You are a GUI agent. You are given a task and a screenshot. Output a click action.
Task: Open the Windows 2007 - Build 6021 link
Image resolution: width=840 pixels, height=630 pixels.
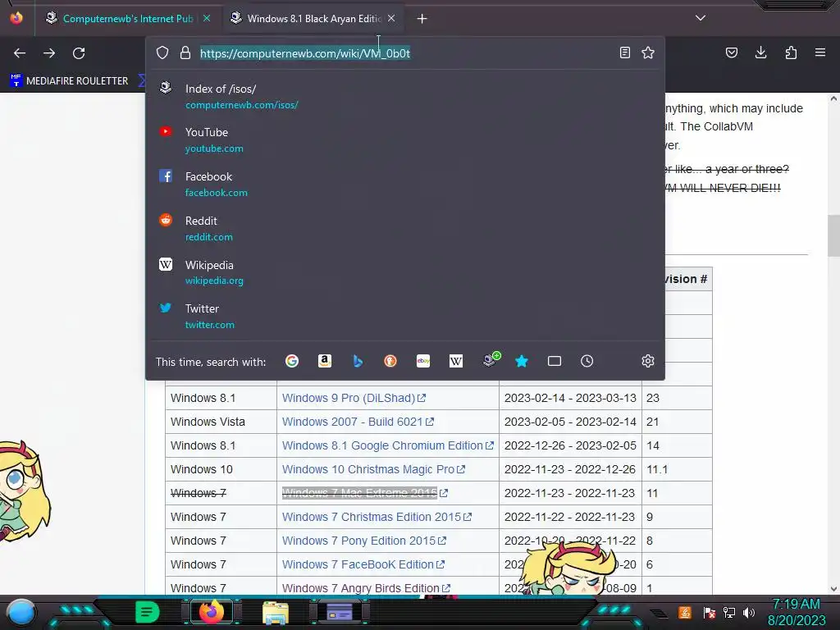coord(358,422)
